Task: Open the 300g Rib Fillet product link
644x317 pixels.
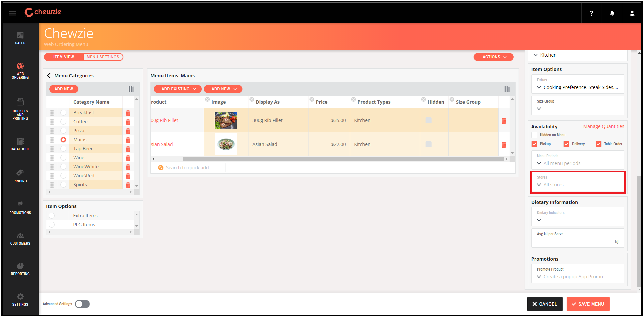Action: (x=164, y=120)
